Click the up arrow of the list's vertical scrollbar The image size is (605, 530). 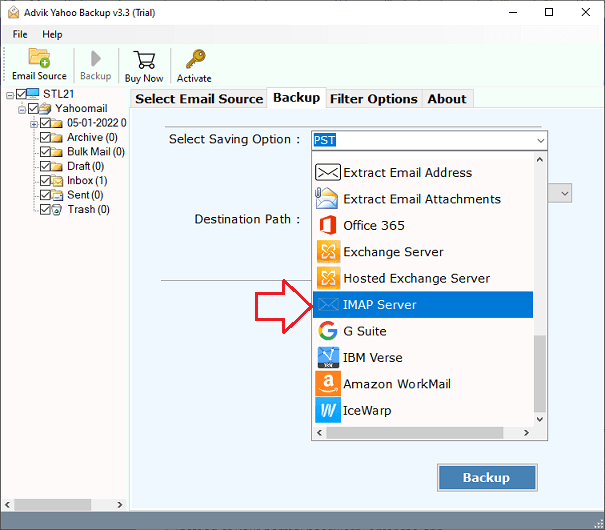tap(540, 159)
